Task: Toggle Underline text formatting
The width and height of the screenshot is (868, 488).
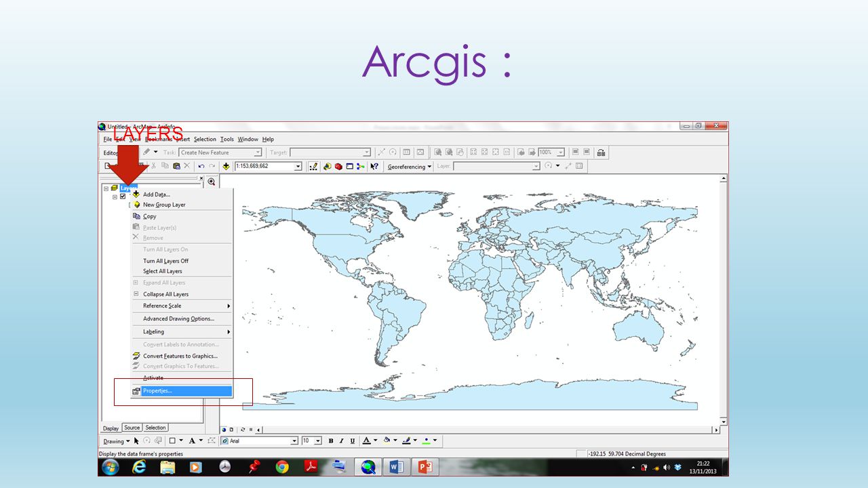Action: (353, 441)
